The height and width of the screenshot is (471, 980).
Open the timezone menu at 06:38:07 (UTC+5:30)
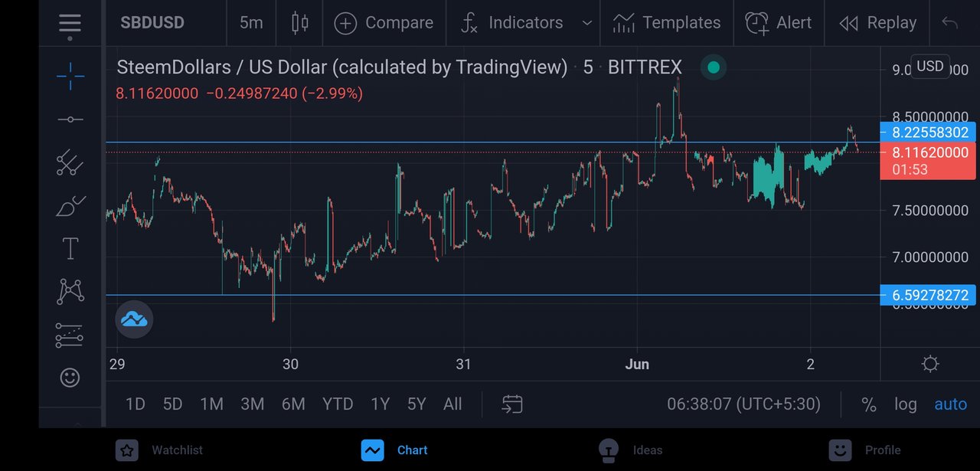pos(743,404)
